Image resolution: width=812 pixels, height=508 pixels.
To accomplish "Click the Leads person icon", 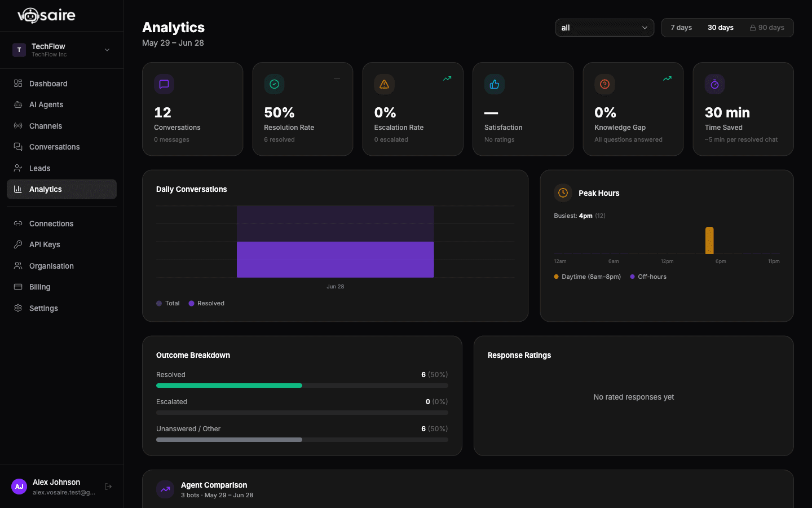I will [x=18, y=168].
